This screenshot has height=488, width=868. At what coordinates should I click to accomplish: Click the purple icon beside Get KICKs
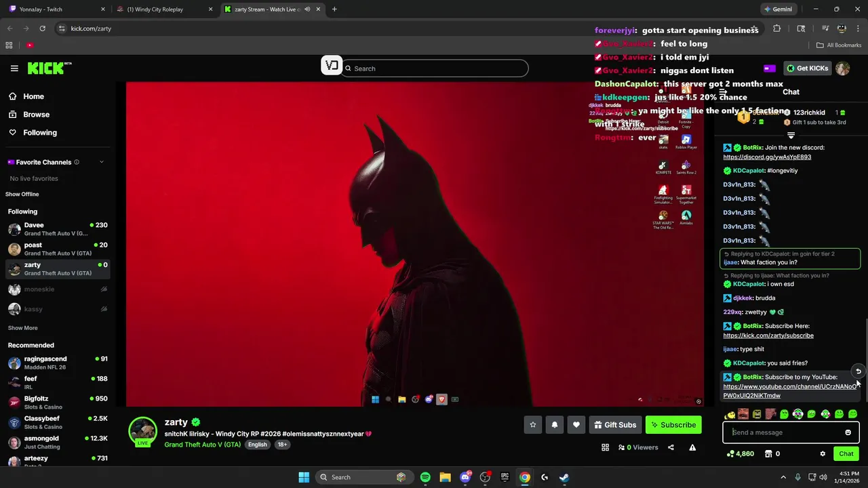(770, 68)
